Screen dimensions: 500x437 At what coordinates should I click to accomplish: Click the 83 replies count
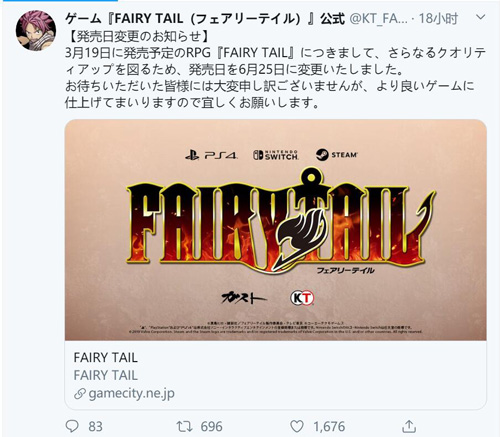(x=95, y=426)
